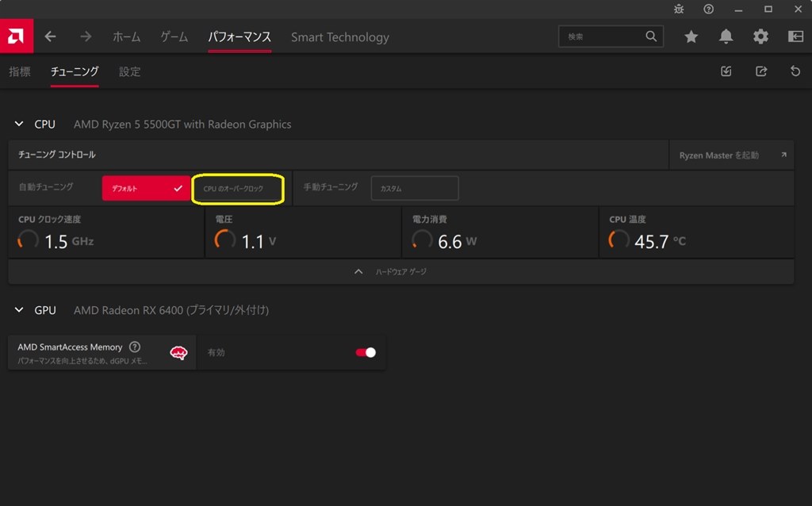Collapse the GPU section
The height and width of the screenshot is (506, 812).
tap(19, 310)
